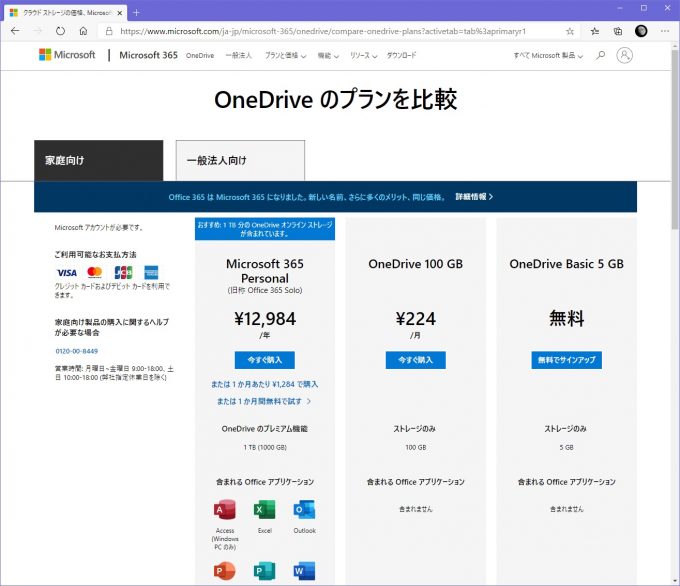Click the OneDrive のプランを比較 page title

point(336,99)
